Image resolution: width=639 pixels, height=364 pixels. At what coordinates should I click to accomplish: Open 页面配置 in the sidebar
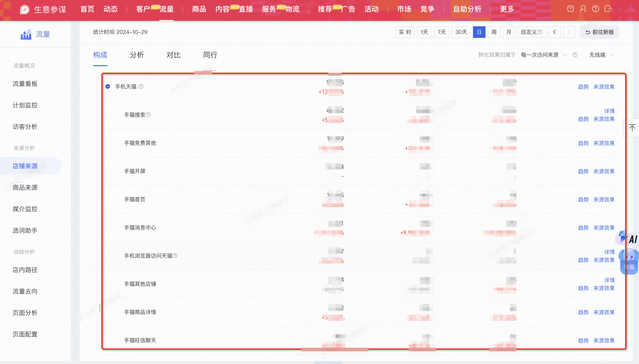pos(25,334)
